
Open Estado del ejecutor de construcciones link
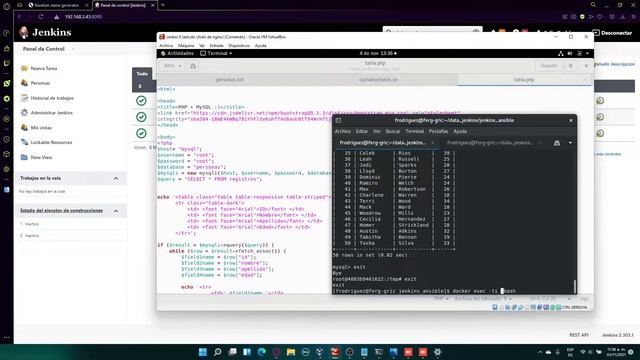(x=61, y=211)
